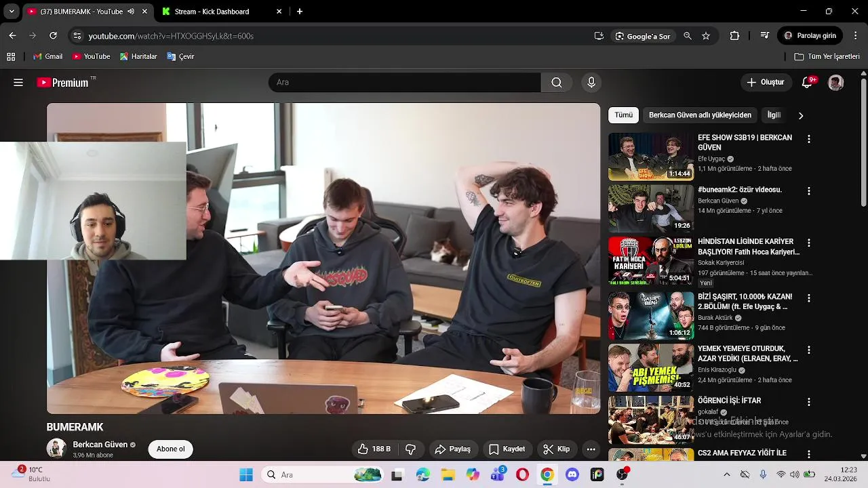Install app icon in address bar
Image resolution: width=868 pixels, height=488 pixels.
point(599,36)
